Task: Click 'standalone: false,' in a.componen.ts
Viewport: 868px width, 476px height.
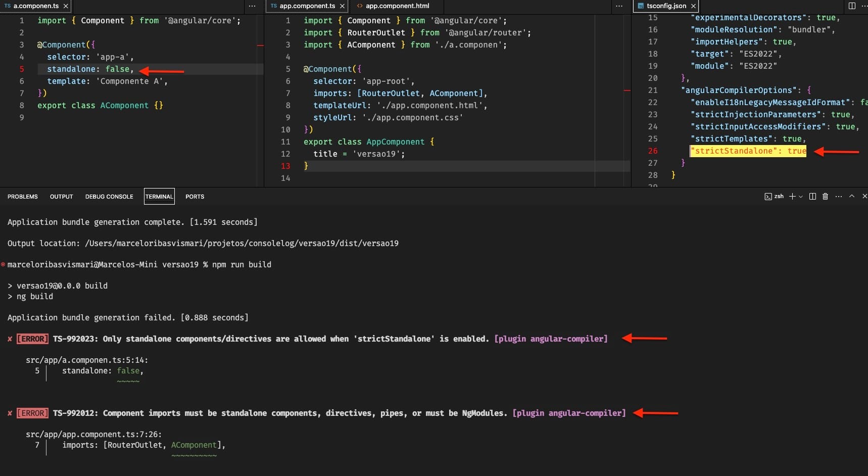Action: click(90, 69)
